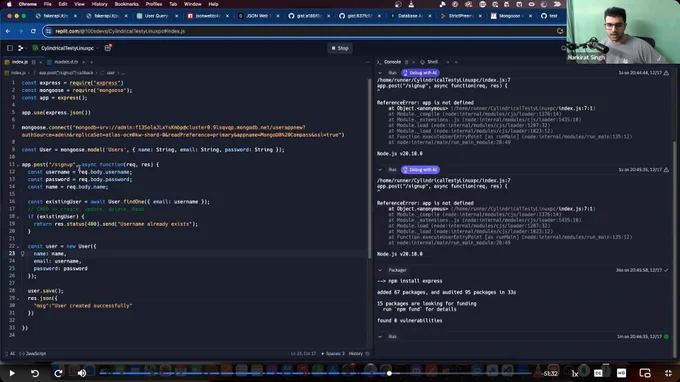Open the Help menu
The height and width of the screenshot is (382, 680).
tap(213, 4)
